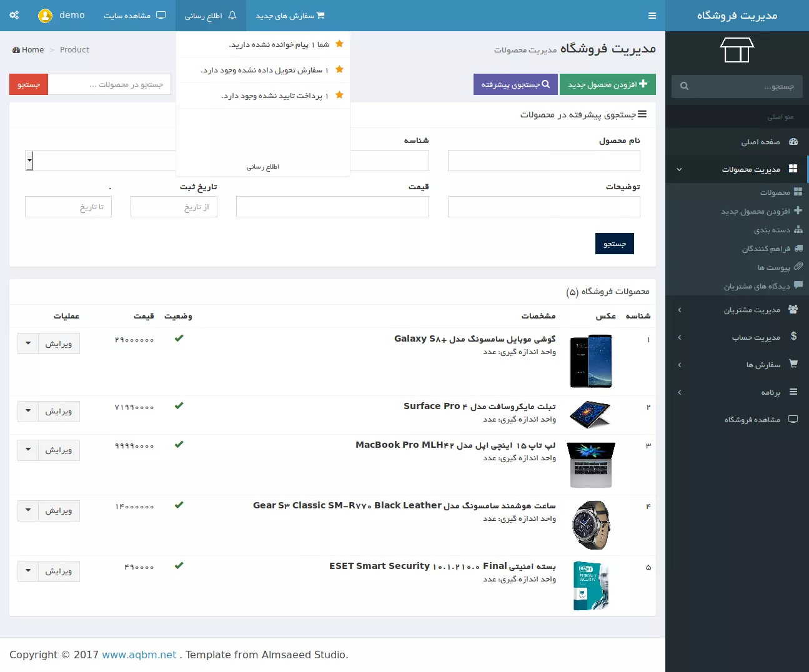Focus the توضیحات input field

pos(544,207)
